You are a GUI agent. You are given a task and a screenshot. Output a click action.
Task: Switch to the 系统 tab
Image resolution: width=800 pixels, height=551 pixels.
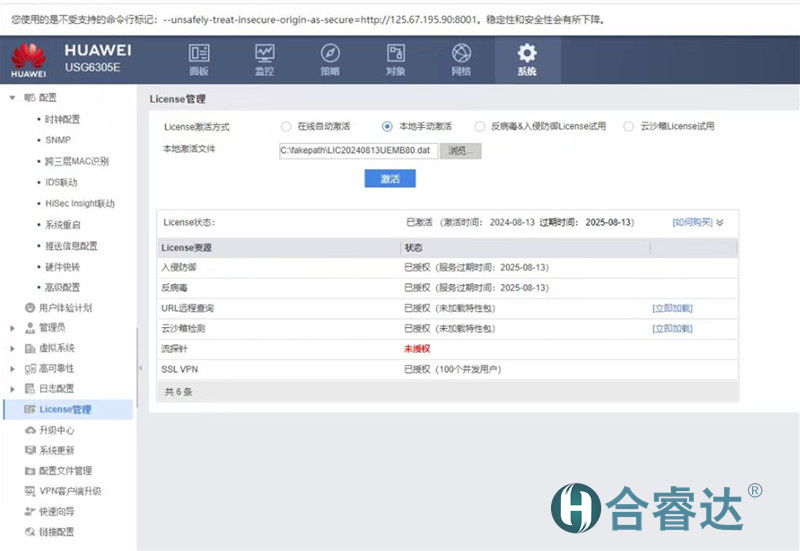click(526, 58)
